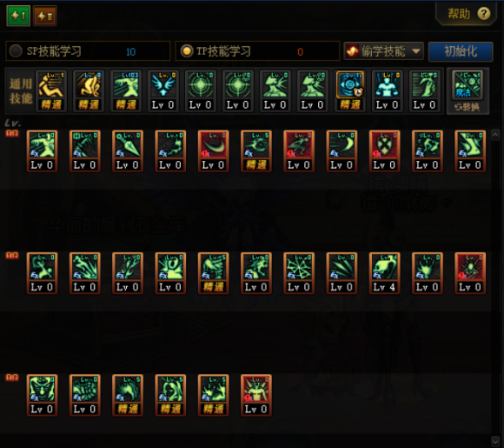Open the 帮助 help button

coord(468,14)
